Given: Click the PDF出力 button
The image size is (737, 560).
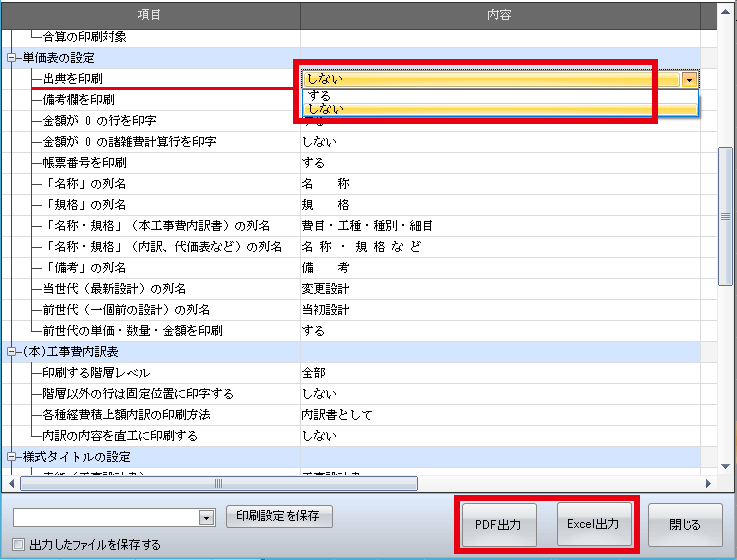Looking at the screenshot, I should [499, 523].
